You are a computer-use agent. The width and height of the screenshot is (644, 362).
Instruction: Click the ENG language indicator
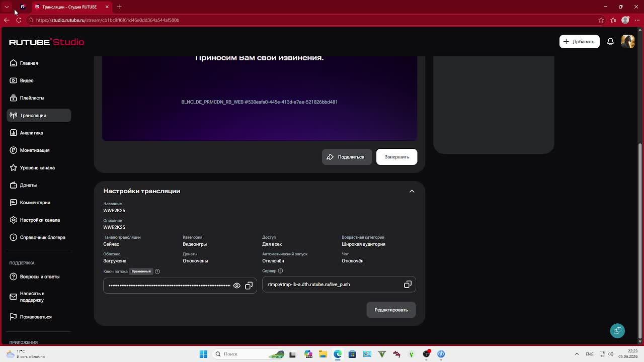pyautogui.click(x=589, y=354)
